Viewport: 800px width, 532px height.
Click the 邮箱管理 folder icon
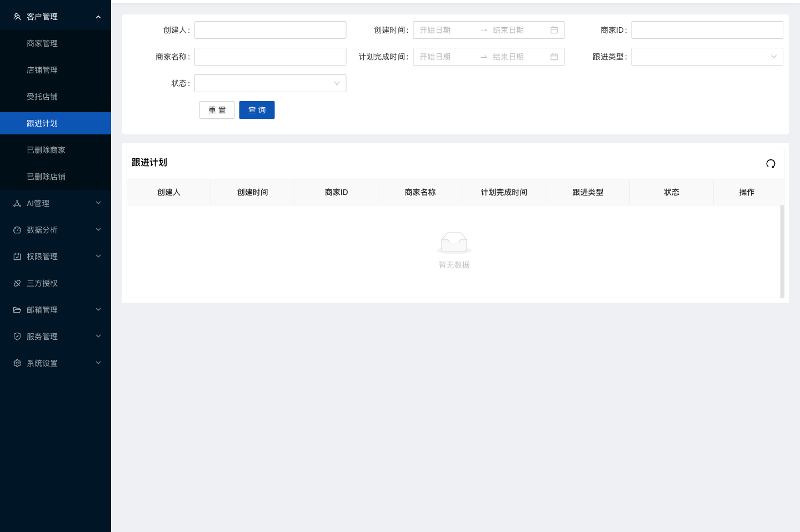(17, 310)
